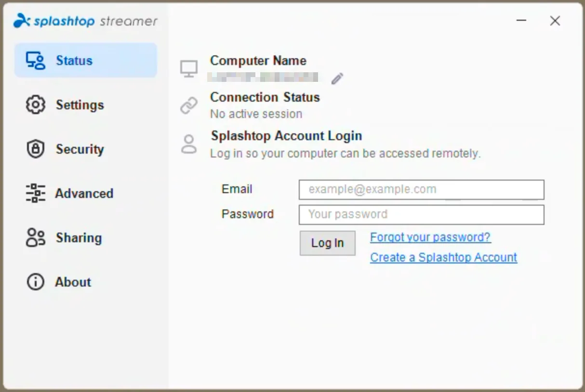Click the Status monitor icon in sidebar
This screenshot has height=392, width=585.
(35, 61)
